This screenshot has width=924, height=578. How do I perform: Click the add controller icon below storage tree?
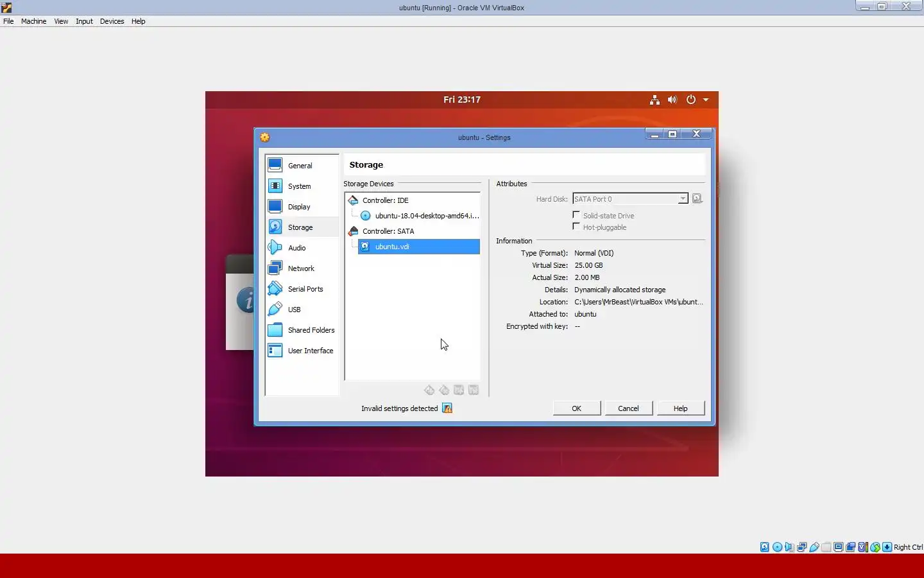coord(429,390)
